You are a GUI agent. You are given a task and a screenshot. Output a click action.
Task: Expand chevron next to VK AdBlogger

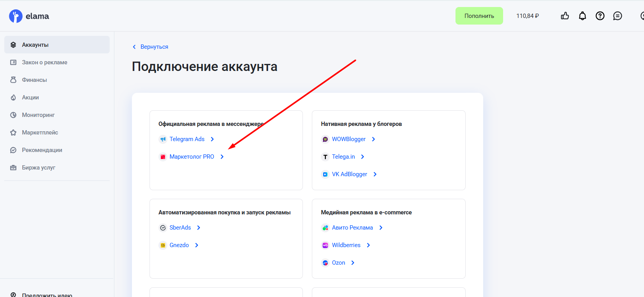(375, 174)
